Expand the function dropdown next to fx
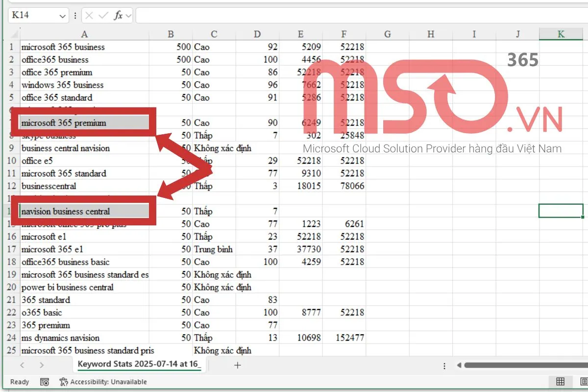This screenshot has width=588, height=392. 128,16
